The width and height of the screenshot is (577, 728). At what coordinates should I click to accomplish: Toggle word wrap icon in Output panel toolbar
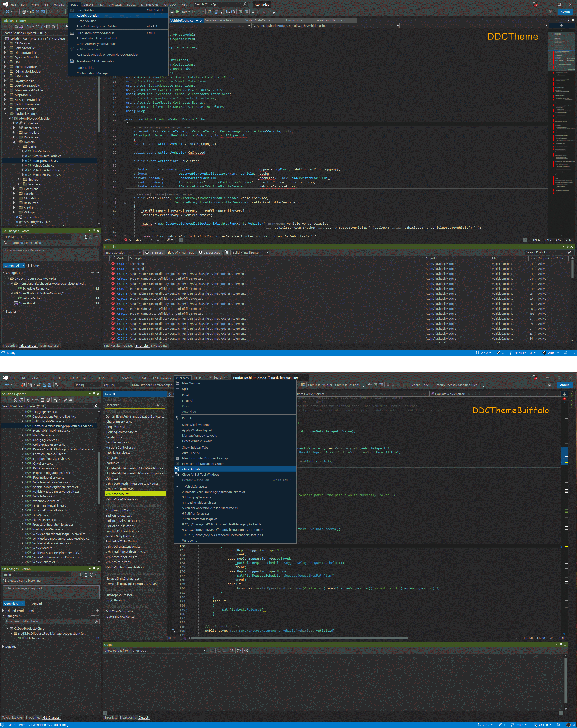click(x=239, y=651)
